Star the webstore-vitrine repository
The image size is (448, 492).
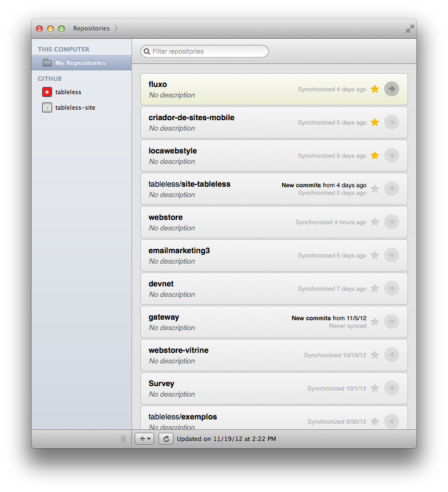[x=375, y=355]
